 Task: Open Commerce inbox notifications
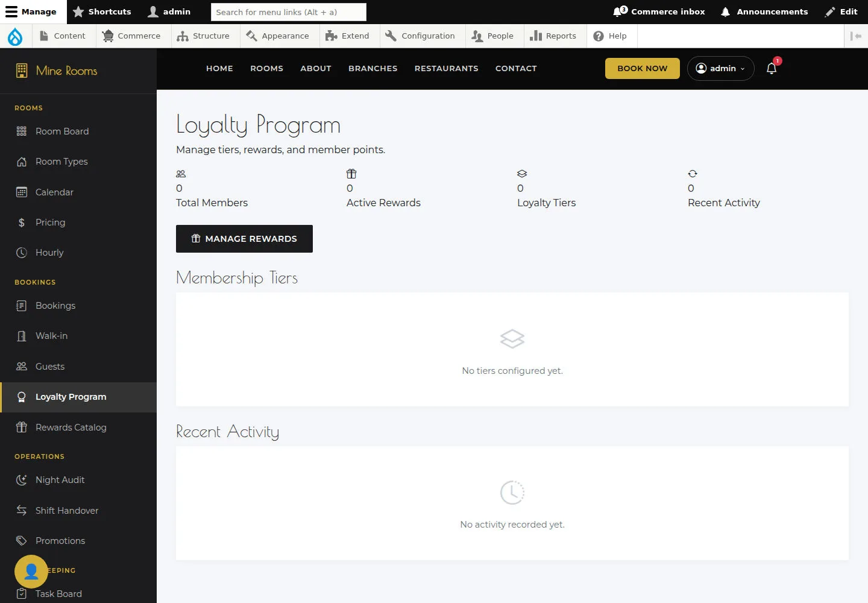coord(659,12)
